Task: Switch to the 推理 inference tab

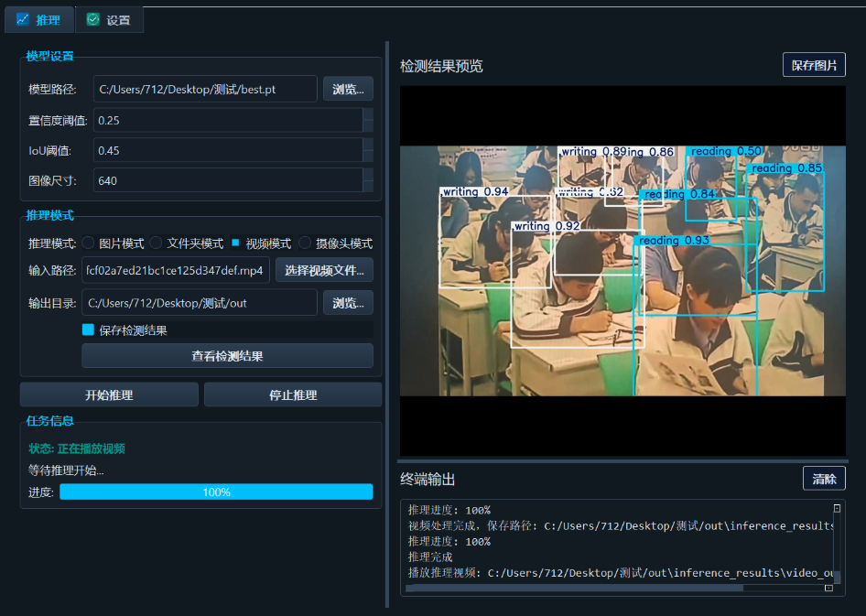Action: pos(39,19)
